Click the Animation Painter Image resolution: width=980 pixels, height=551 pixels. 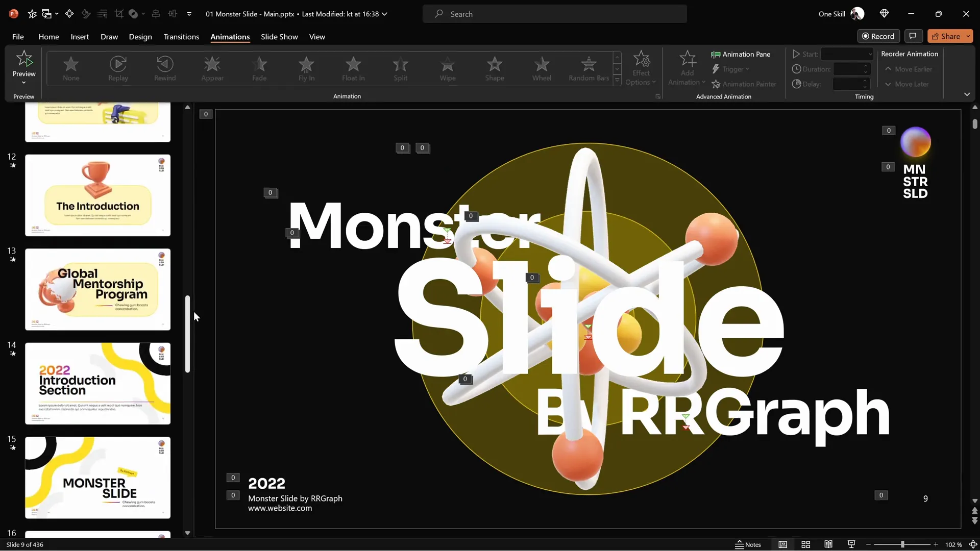pyautogui.click(x=744, y=84)
